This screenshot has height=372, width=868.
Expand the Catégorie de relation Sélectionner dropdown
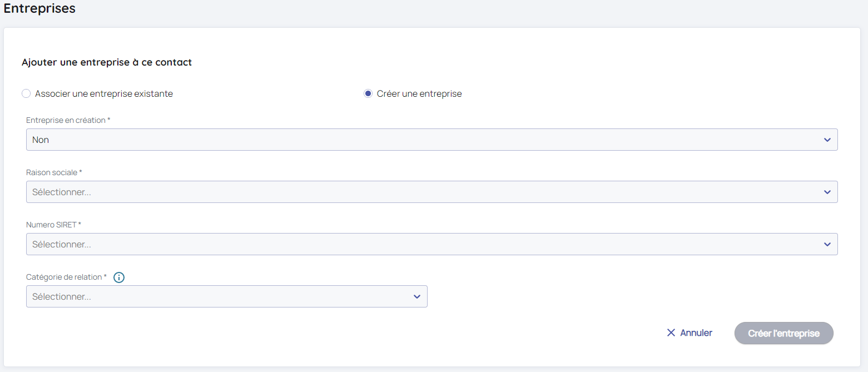tap(222, 297)
